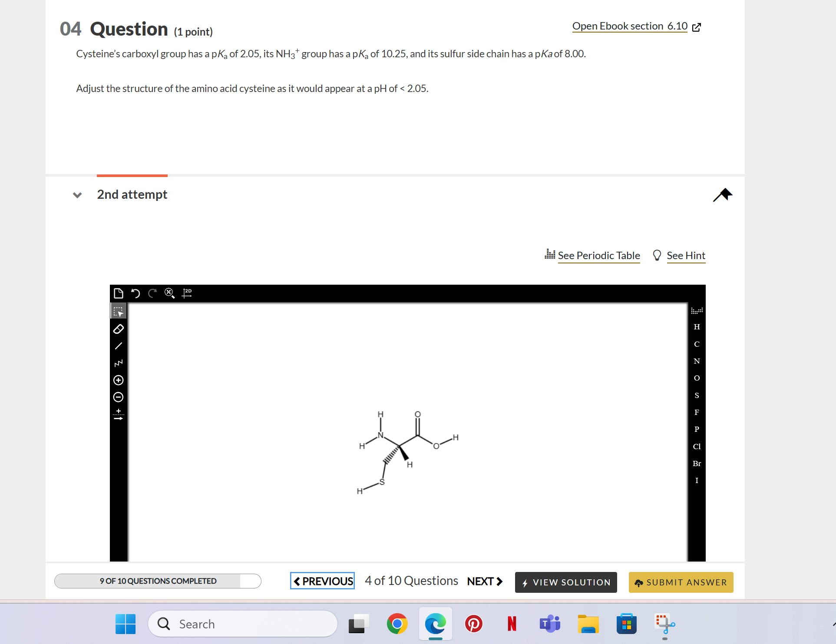Image resolution: width=836 pixels, height=644 pixels.
Task: Select the increase charge (plus) tool
Action: coord(118,380)
